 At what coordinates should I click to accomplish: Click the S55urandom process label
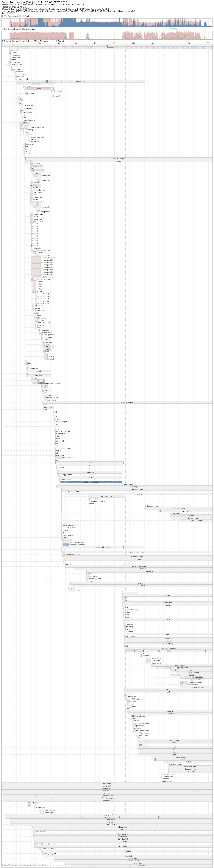click(x=129, y=485)
